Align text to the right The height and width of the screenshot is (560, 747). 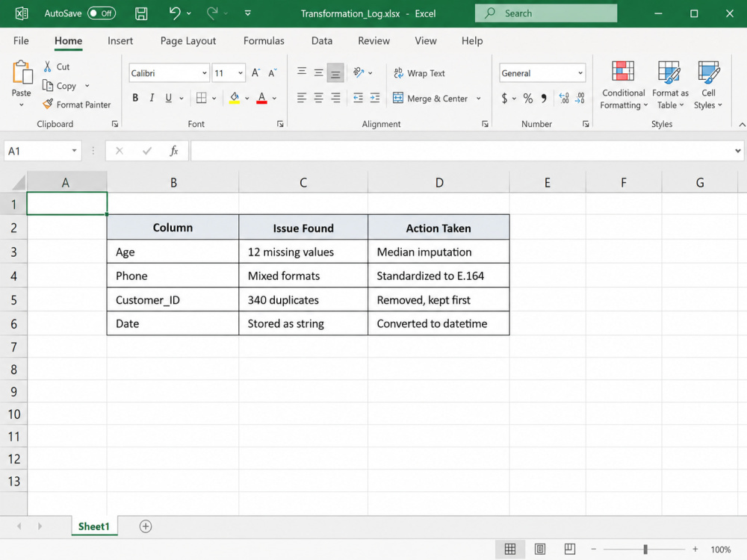point(336,98)
